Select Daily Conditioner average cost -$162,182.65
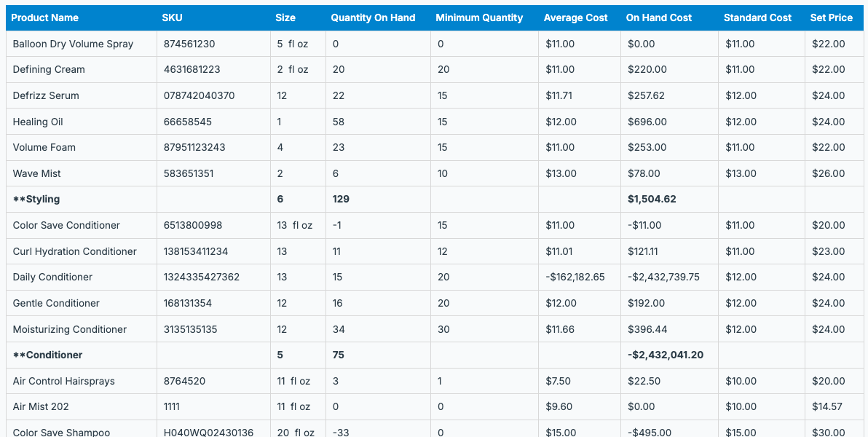The image size is (868, 437). pos(575,277)
